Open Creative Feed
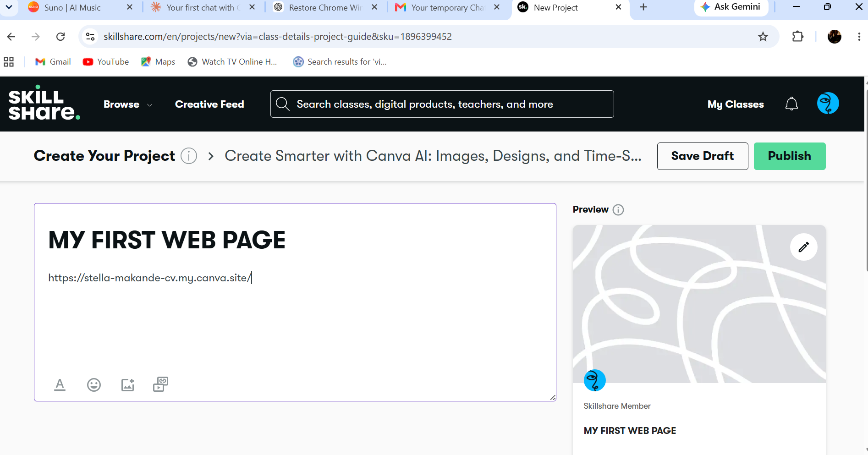868x455 pixels. [x=209, y=104]
